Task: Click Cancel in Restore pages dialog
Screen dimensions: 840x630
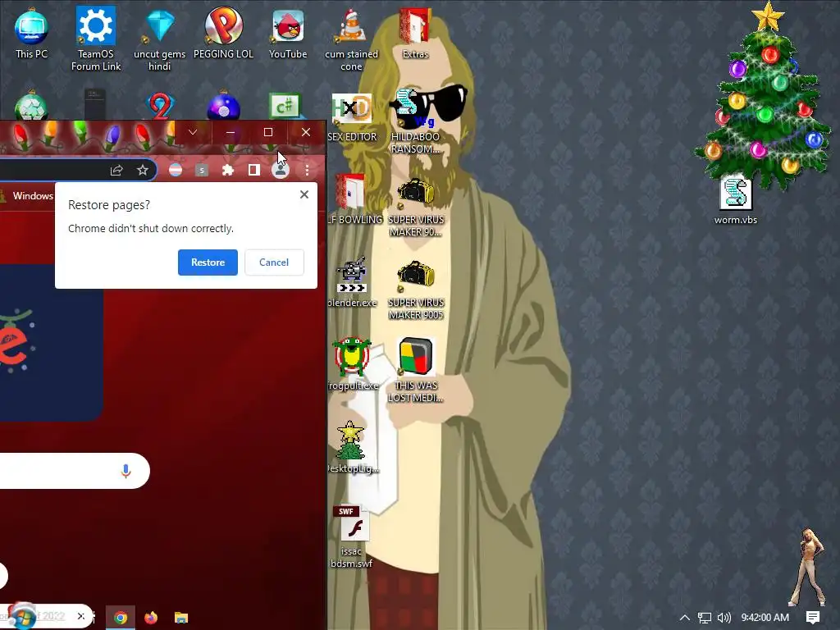Action: pyautogui.click(x=274, y=262)
